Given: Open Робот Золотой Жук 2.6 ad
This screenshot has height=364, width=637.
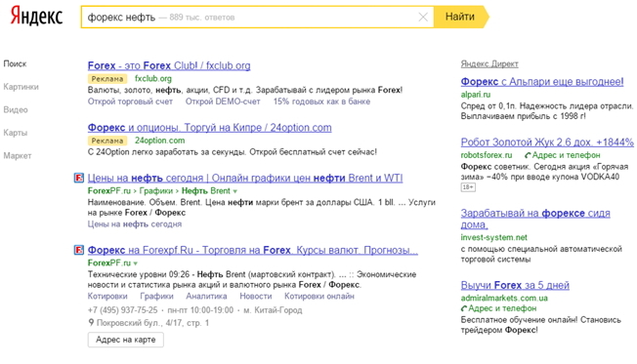Looking at the screenshot, I should pos(547,142).
